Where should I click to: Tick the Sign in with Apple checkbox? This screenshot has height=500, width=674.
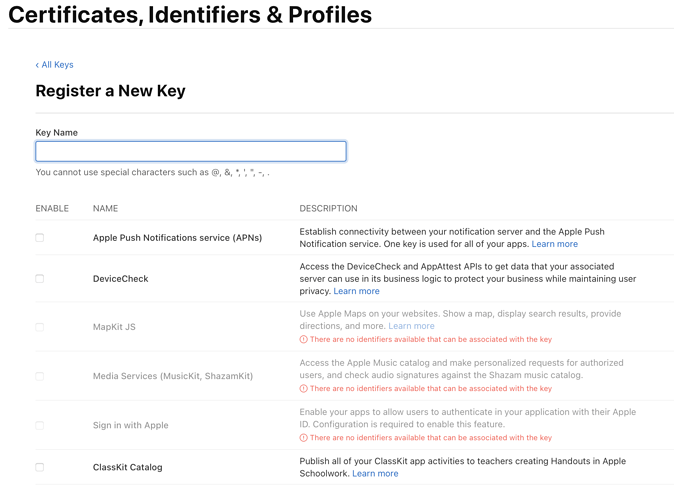[40, 425]
